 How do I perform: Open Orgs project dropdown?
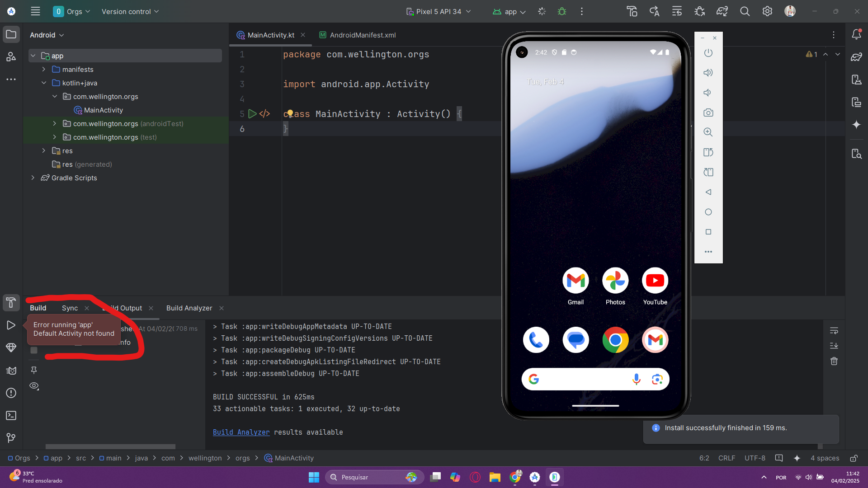pyautogui.click(x=71, y=12)
